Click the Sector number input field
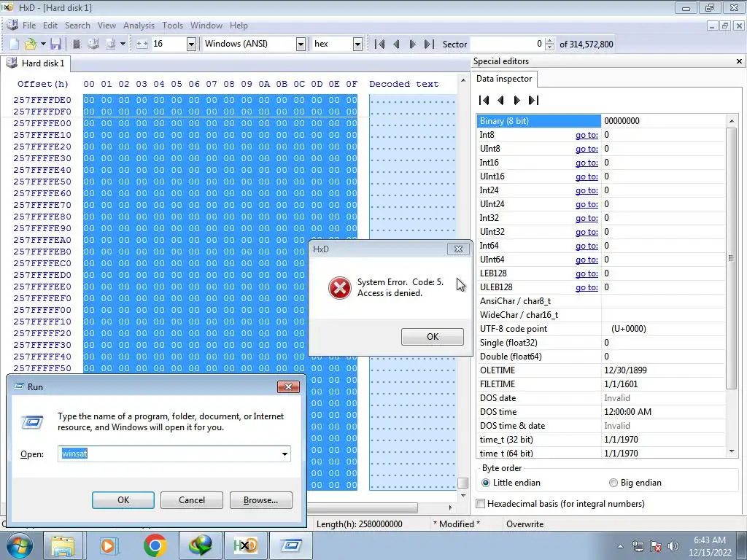 507,44
